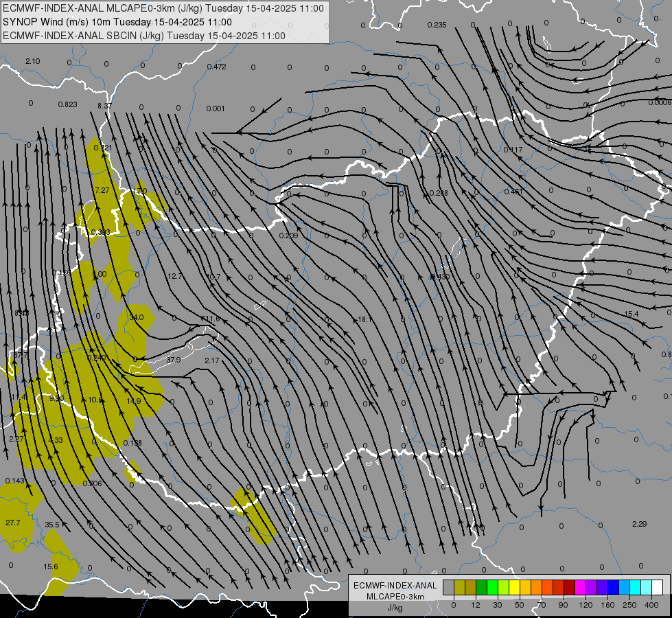The width and height of the screenshot is (672, 618).
Task: Click the map value 4.33
Action: tap(56, 440)
